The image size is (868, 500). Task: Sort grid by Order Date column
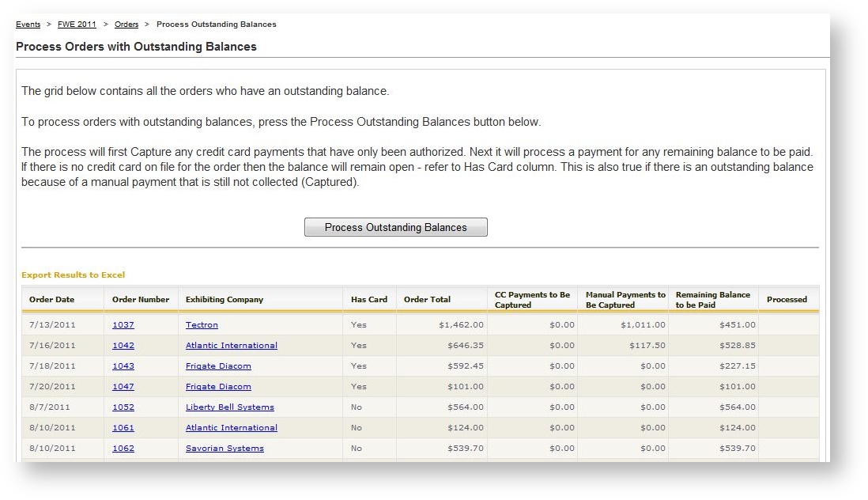(51, 299)
